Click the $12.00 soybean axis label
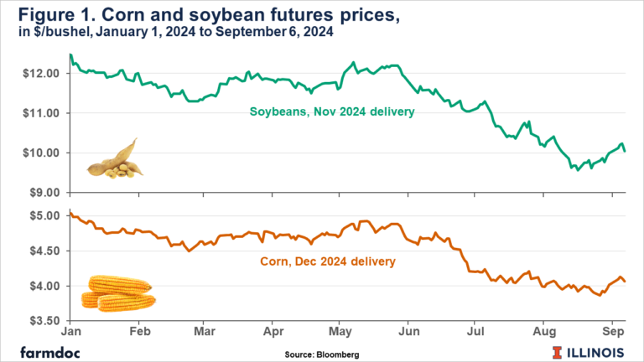644x362 pixels. [x=42, y=73]
